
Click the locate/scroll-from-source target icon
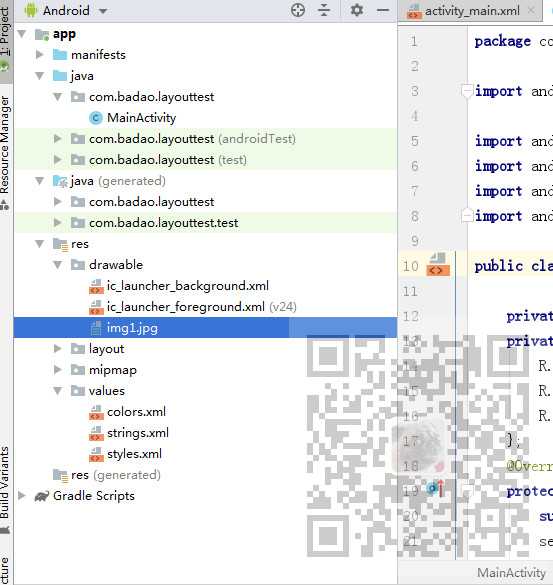tap(297, 10)
